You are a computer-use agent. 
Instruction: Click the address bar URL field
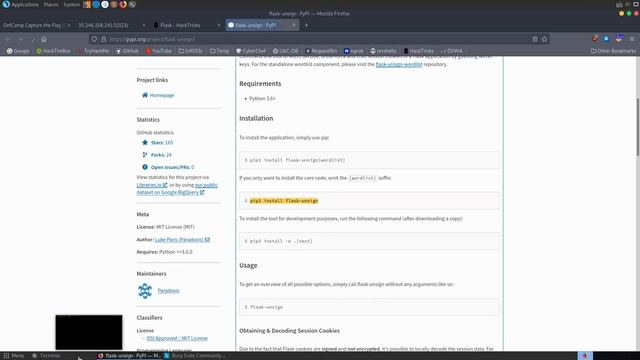318,39
